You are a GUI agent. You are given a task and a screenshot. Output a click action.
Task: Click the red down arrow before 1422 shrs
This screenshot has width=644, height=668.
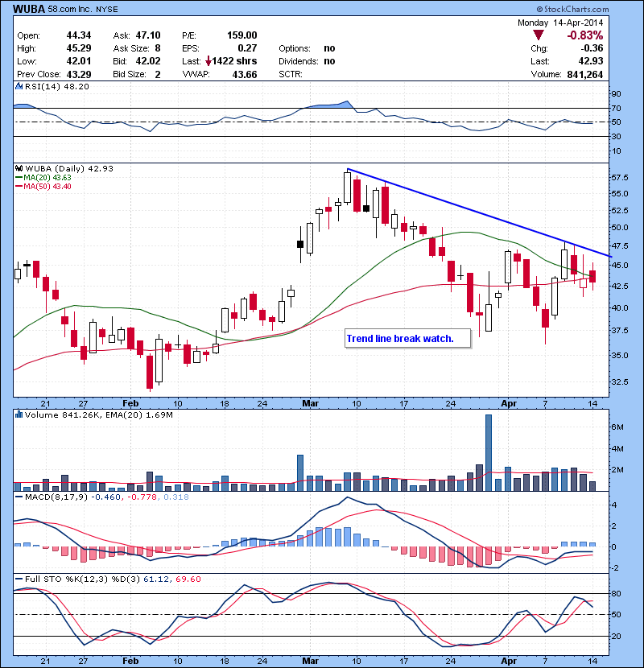208,61
